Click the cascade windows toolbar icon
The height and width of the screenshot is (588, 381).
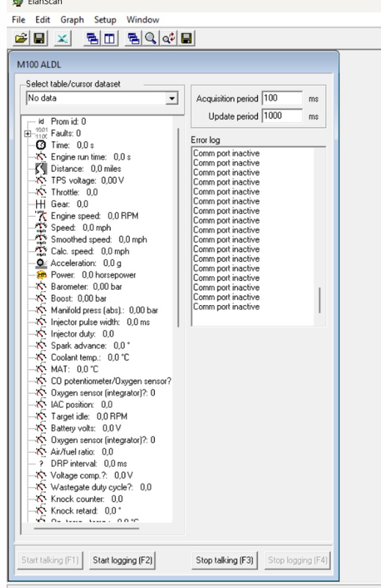coord(92,38)
